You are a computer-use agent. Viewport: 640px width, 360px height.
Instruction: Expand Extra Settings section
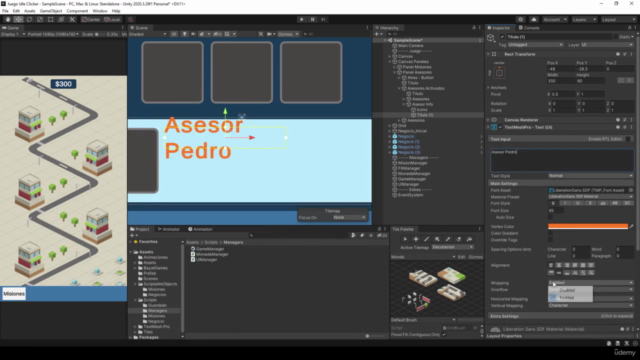tap(561, 316)
